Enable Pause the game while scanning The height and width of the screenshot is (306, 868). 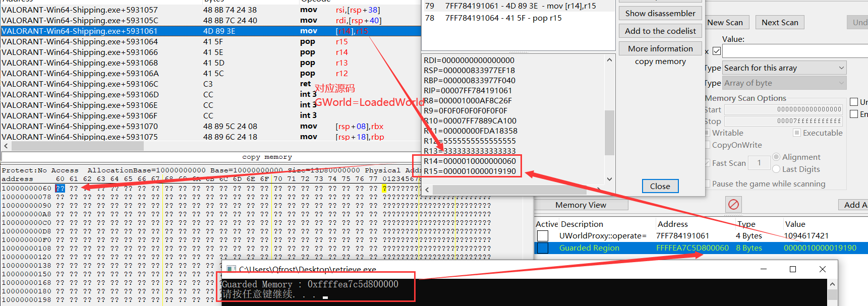(x=708, y=183)
